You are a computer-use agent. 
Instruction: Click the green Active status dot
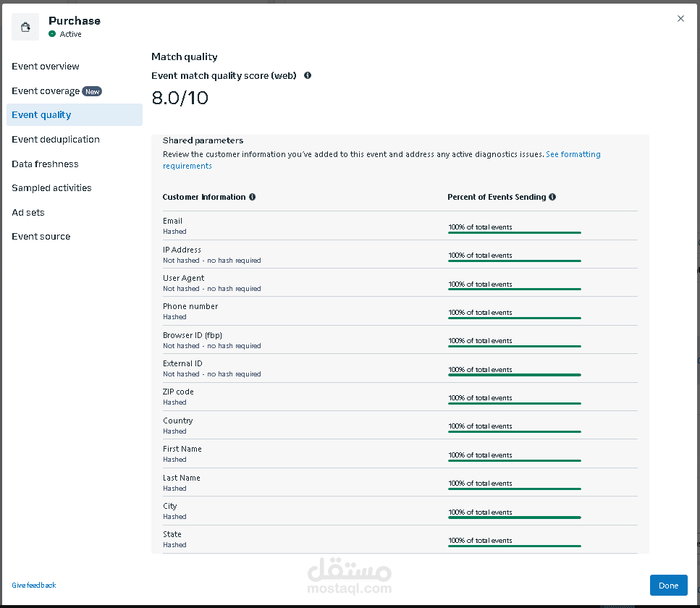[52, 34]
